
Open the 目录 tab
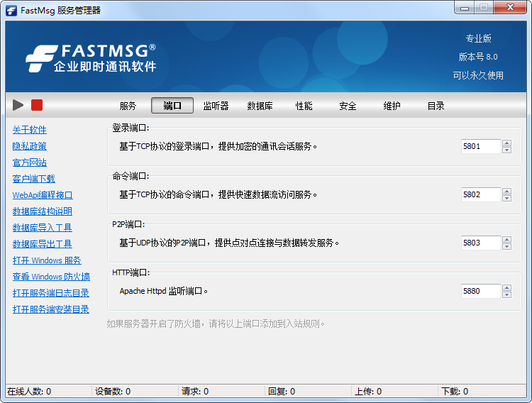pos(436,106)
